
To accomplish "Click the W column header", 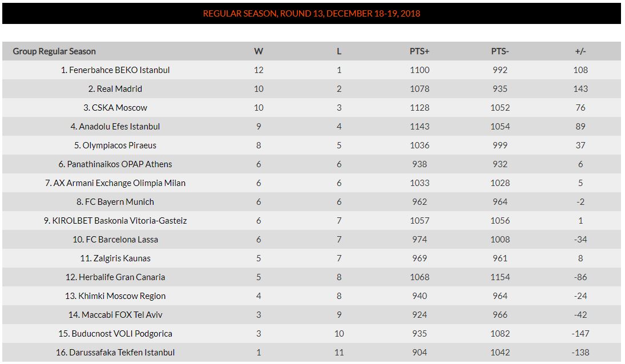I will [259, 51].
